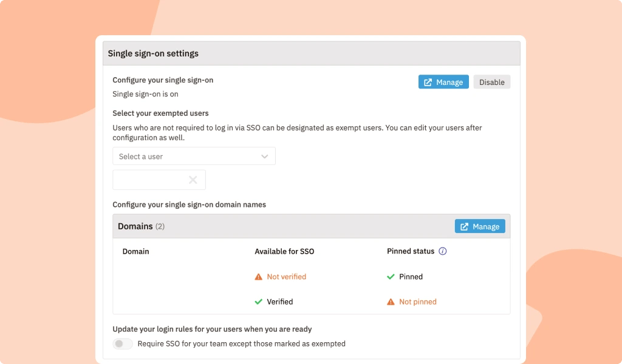622x364 pixels.
Task: Click the green checkmark next to Pinned
Action: 391,277
